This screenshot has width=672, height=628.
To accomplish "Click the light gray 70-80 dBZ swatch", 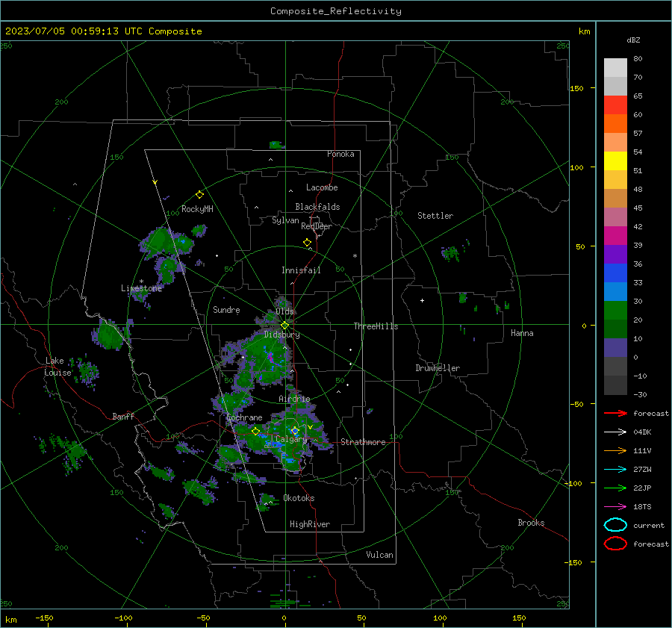I will pos(615,68).
